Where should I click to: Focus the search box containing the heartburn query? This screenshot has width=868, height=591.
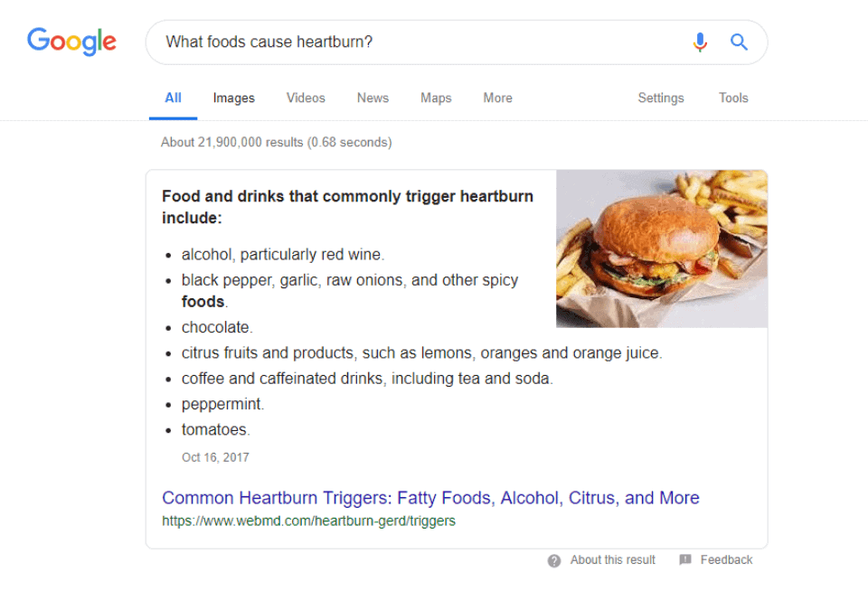[416, 42]
